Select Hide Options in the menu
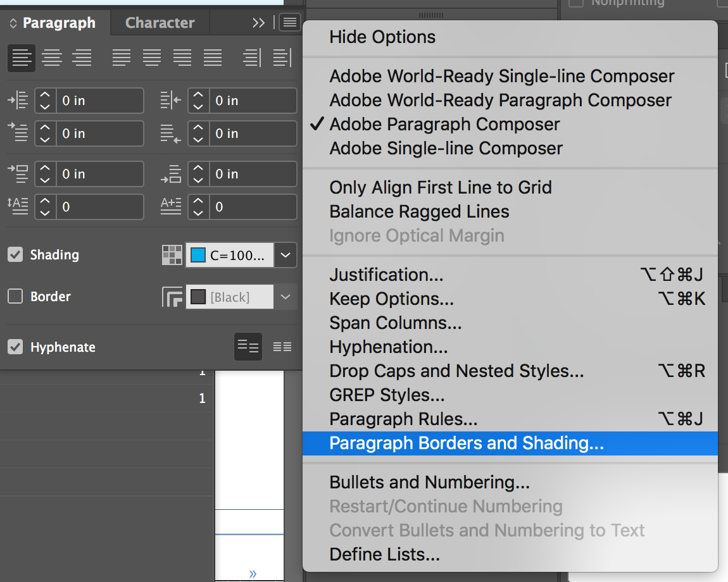The width and height of the screenshot is (728, 582). (x=382, y=37)
